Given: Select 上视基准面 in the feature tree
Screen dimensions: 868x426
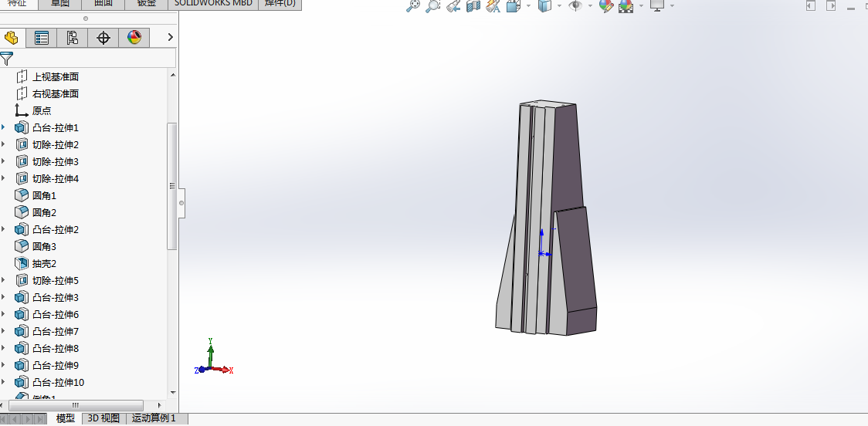Looking at the screenshot, I should (56, 77).
